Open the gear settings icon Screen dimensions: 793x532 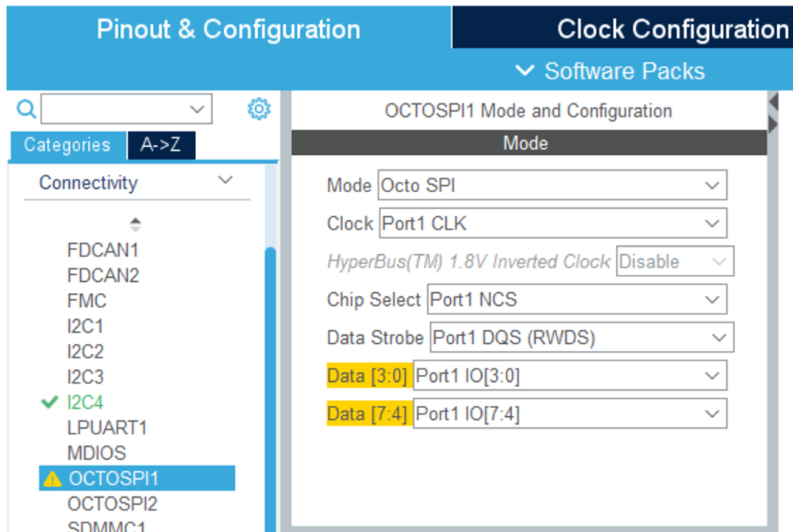(x=259, y=109)
